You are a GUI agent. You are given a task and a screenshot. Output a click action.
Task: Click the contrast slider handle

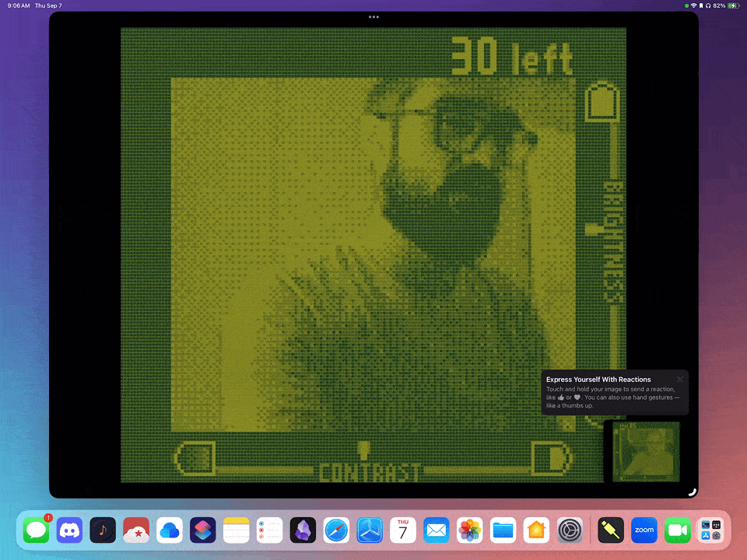coord(363,449)
